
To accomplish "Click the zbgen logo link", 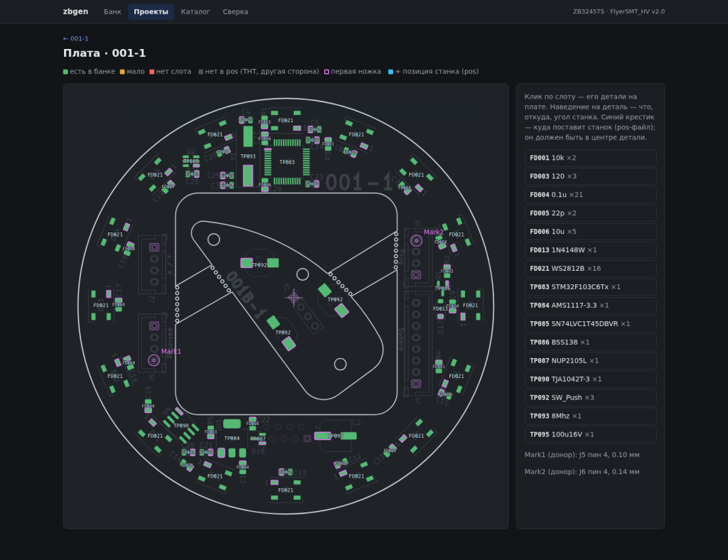I will pyautogui.click(x=75, y=11).
